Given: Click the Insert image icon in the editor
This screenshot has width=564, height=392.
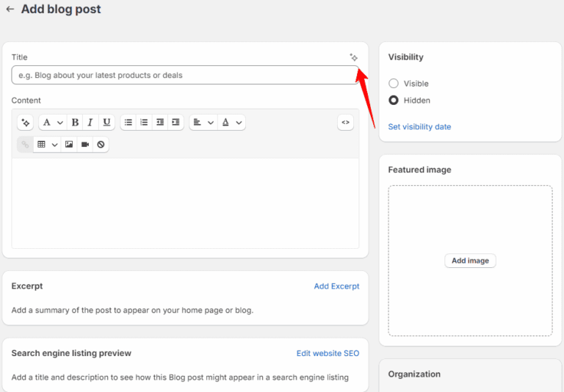Looking at the screenshot, I should [69, 145].
